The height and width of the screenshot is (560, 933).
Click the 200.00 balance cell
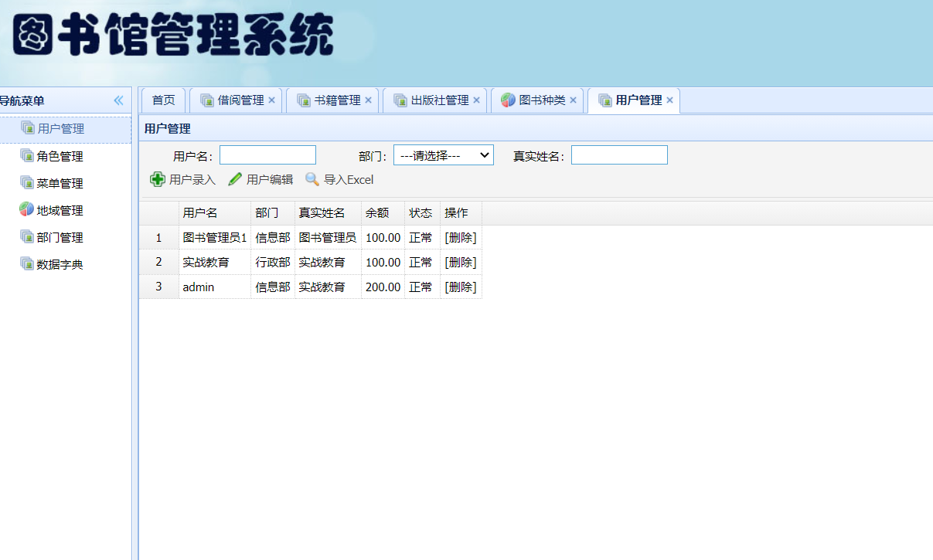tap(383, 287)
